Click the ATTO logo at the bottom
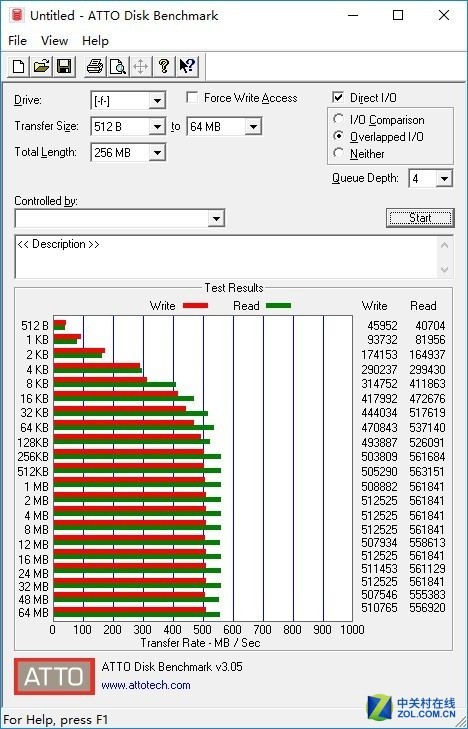 54,676
